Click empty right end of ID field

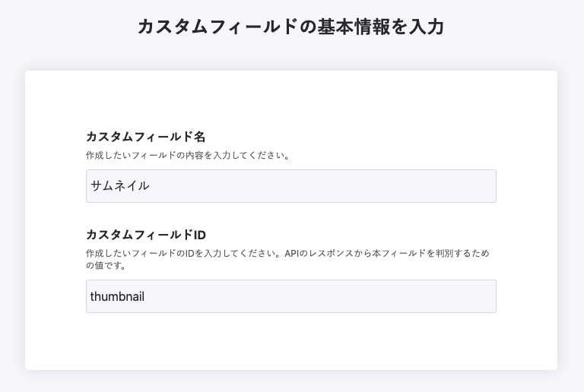[x=456, y=296]
